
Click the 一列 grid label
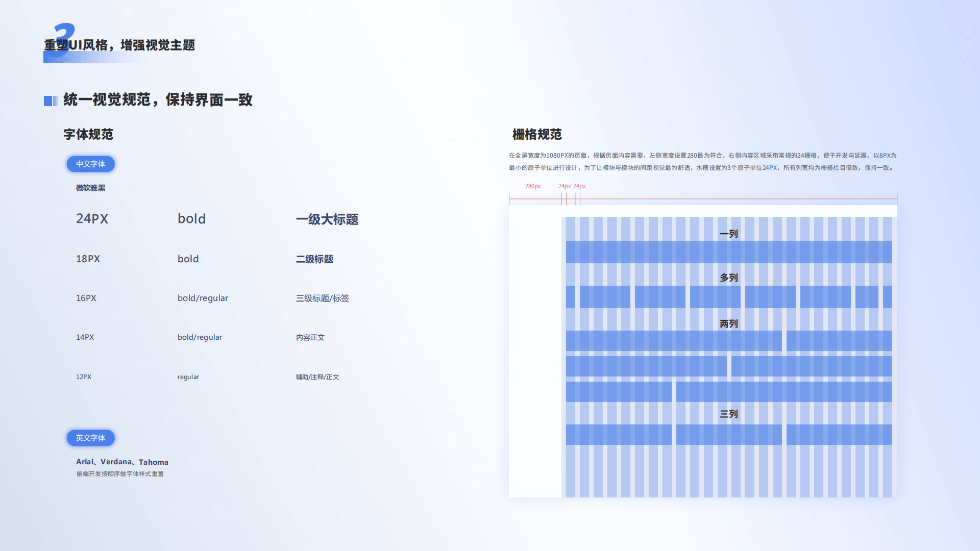coord(729,234)
